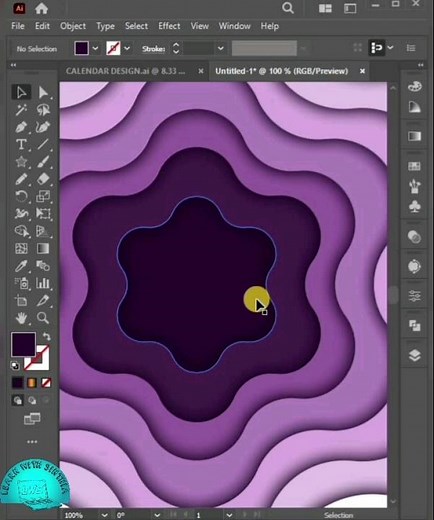This screenshot has height=520, width=434.
Task: Set paint mode to Gradient
Action: click(x=32, y=383)
